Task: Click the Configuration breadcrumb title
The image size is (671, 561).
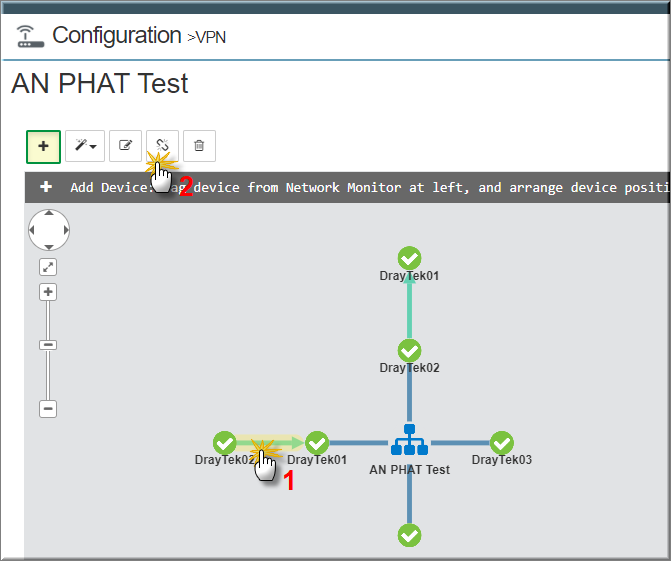Action: [117, 35]
